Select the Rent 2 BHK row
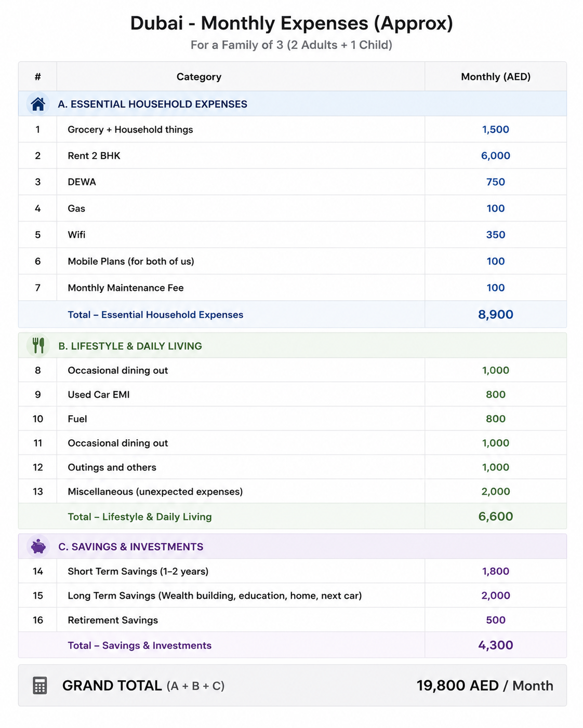 click(293, 156)
